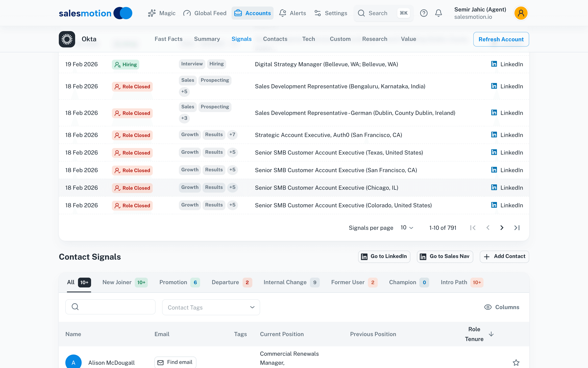Go to next signals page
Image resolution: width=588 pixels, height=368 pixels.
coord(502,228)
